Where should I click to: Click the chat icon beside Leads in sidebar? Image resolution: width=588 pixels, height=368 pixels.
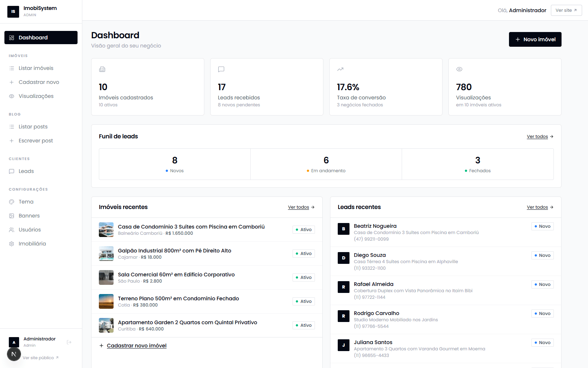[x=12, y=171]
